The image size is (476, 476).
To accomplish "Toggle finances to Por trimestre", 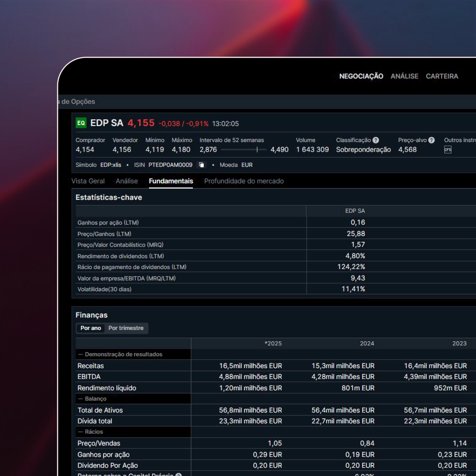I will coord(126,328).
